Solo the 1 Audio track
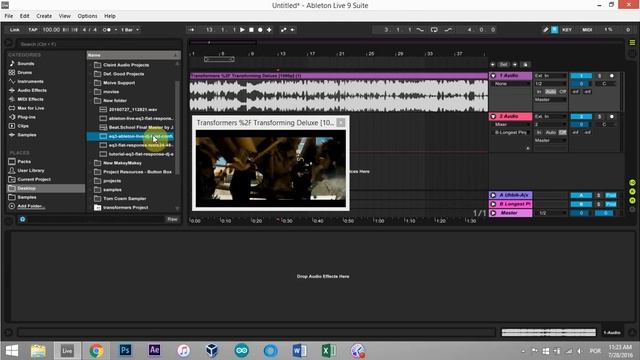The width and height of the screenshot is (640, 360). 600,76
